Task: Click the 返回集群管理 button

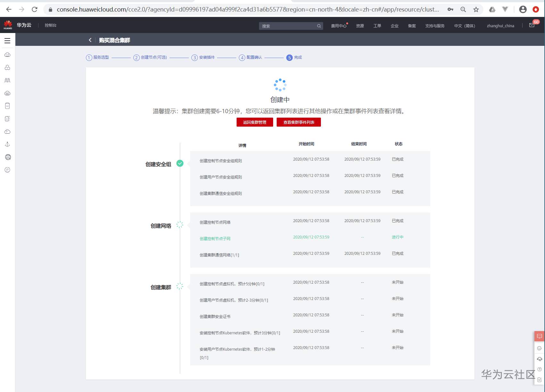Action: click(255, 122)
